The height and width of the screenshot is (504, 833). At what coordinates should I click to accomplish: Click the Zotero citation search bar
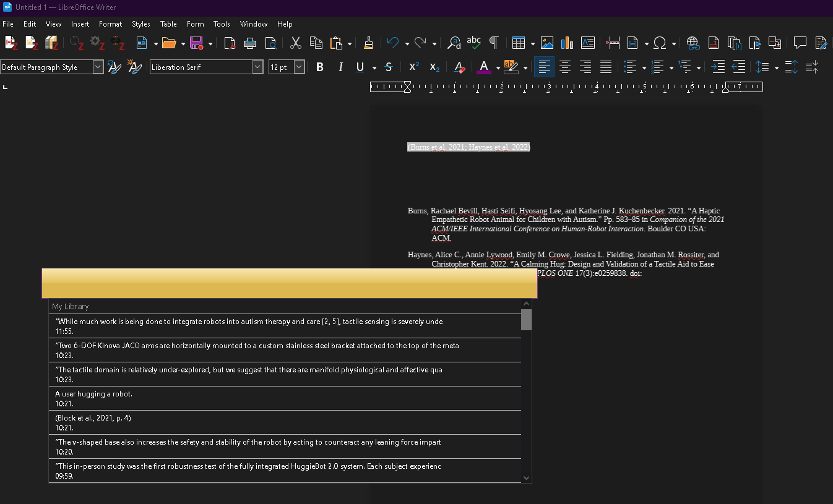coord(289,283)
